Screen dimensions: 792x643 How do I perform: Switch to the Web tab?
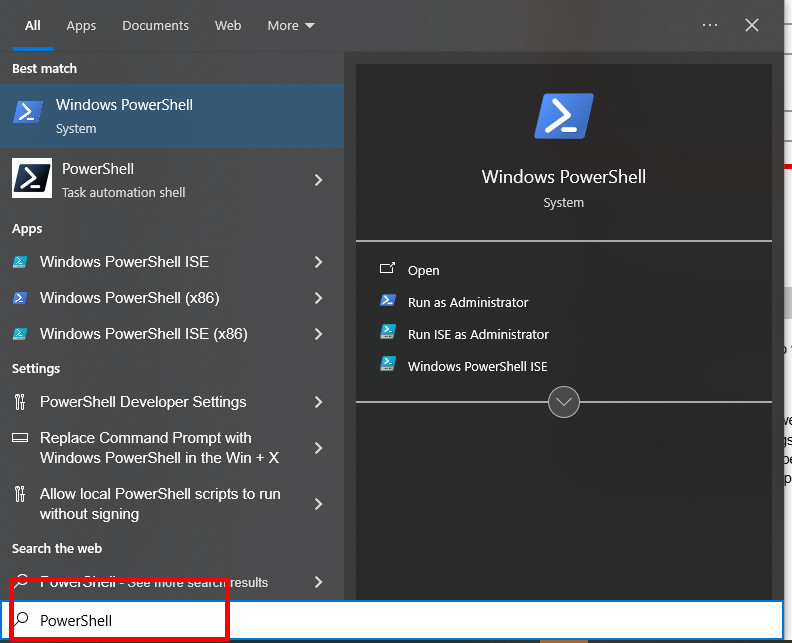coord(228,25)
